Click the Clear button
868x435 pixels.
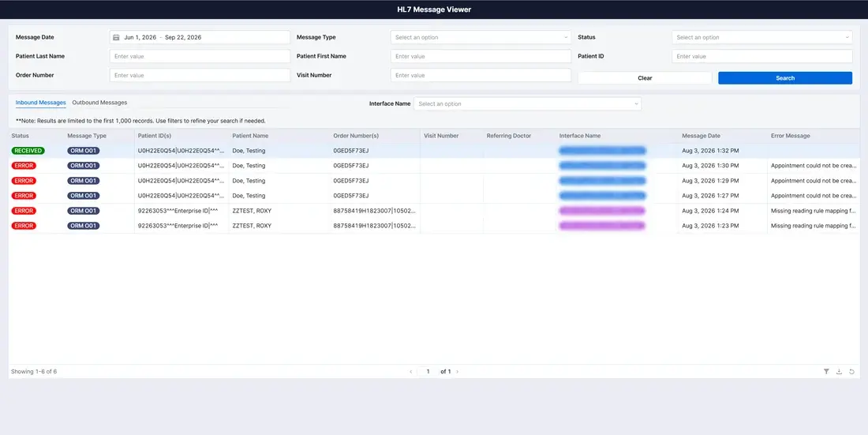coord(645,78)
